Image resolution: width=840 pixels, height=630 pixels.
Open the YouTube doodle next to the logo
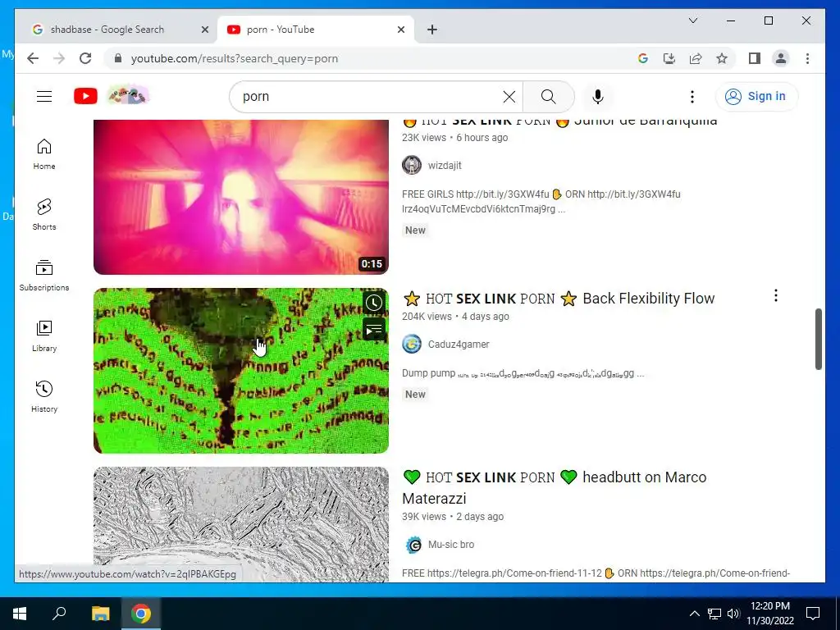pos(129,96)
